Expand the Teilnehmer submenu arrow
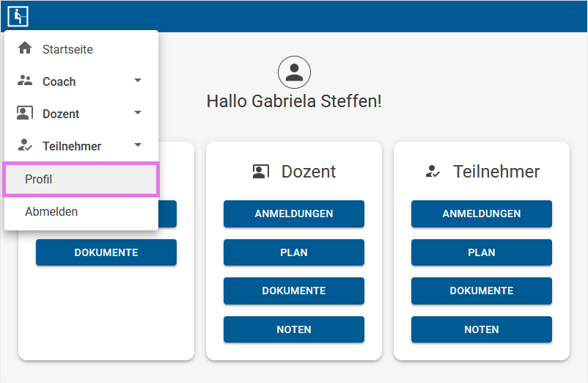Screen dimensions: 588x383 [138, 145]
